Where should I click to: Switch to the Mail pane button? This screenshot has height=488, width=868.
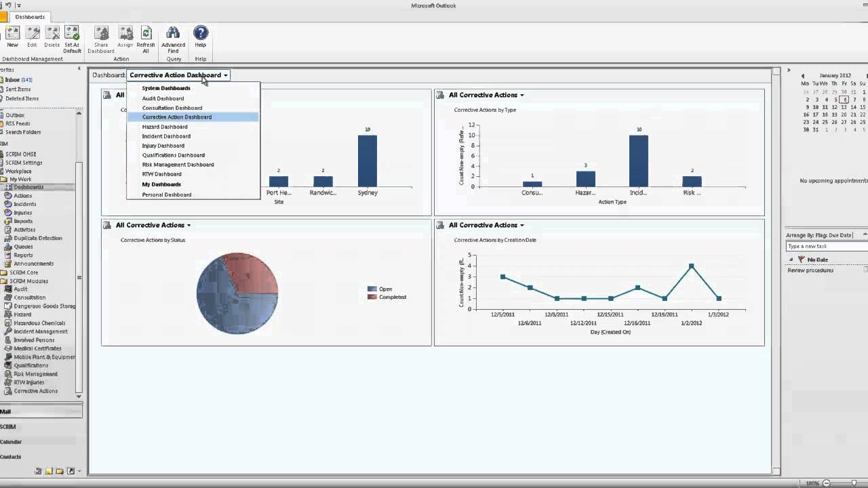[41, 411]
